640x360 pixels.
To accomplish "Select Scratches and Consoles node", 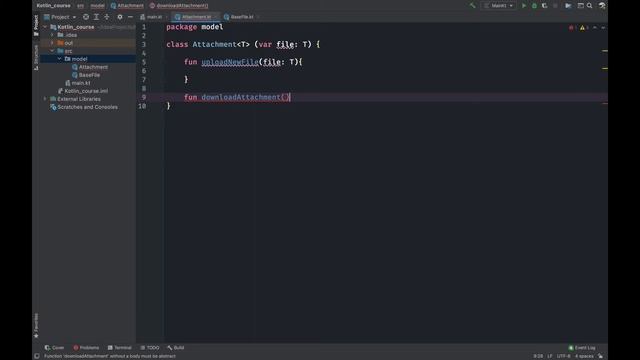I will [x=87, y=107].
